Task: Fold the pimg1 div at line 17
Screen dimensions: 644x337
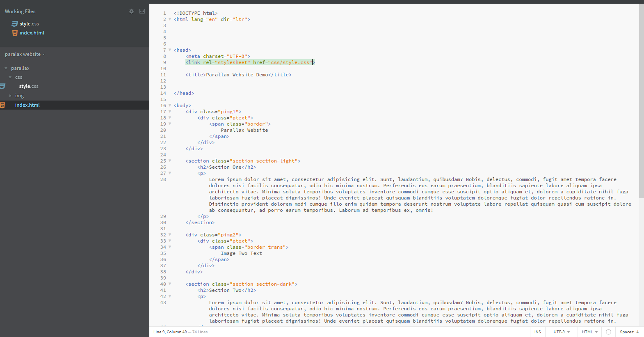Action: coord(170,112)
